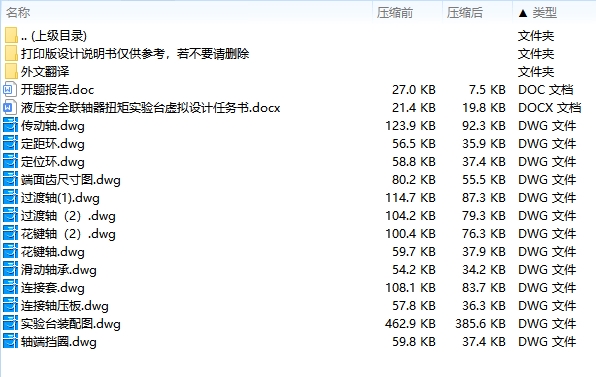
Task: Click the DWG icon of 连接套.dwg
Action: [x=10, y=288]
